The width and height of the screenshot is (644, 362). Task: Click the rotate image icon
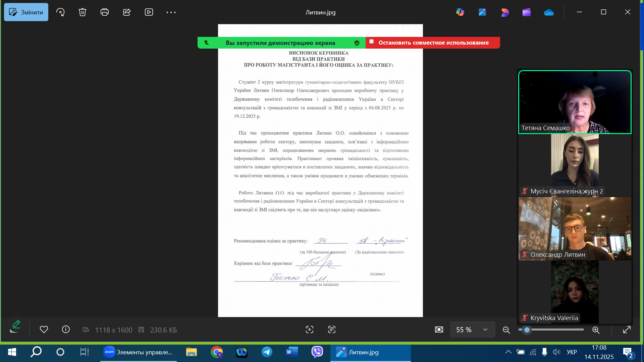point(60,12)
